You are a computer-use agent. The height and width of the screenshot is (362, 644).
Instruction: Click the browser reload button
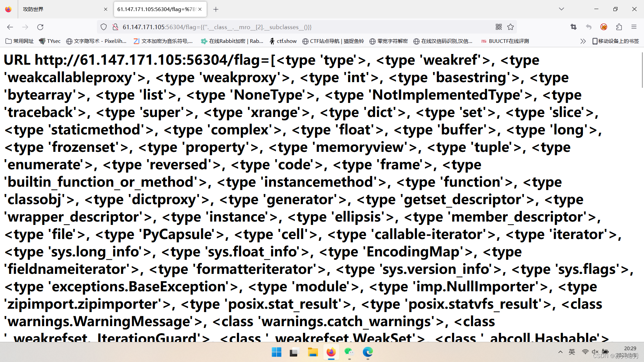tap(40, 27)
